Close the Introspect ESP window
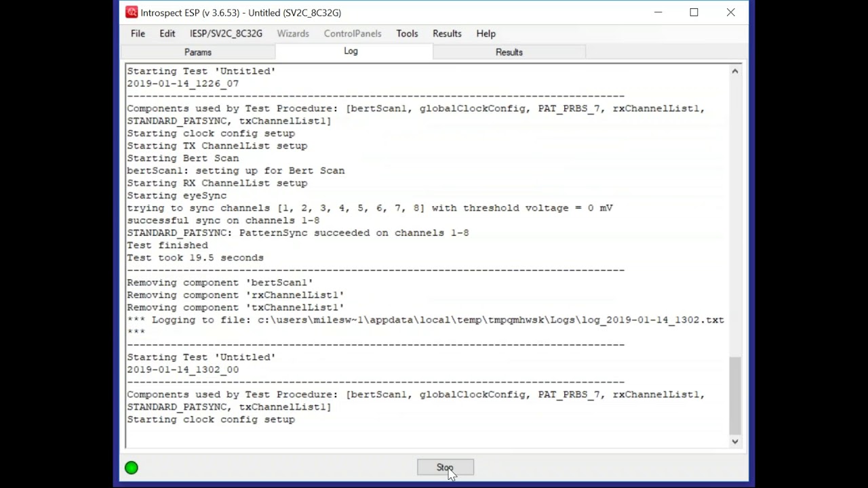 [x=730, y=12]
